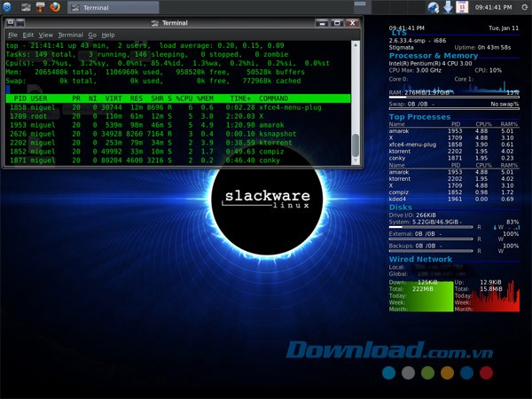Viewport: 532px width, 399px height.
Task: Click the 'Backups: 0B /0B' disk label
Action: click(412, 246)
